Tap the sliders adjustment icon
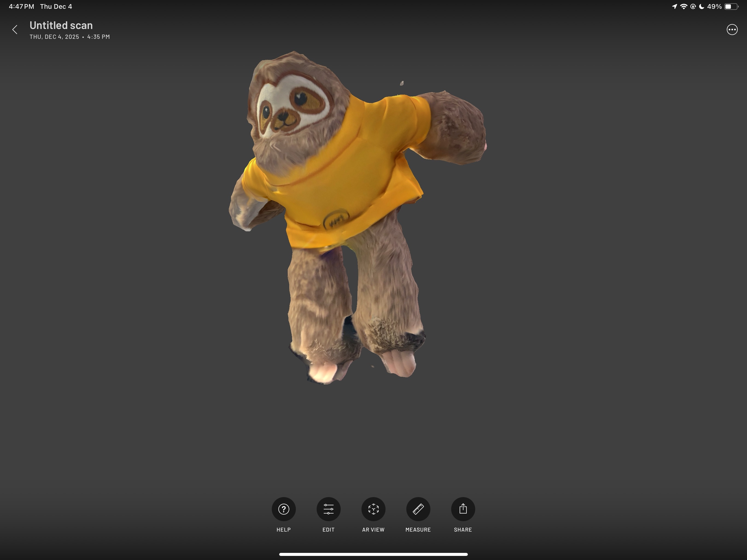The width and height of the screenshot is (747, 560). (328, 509)
